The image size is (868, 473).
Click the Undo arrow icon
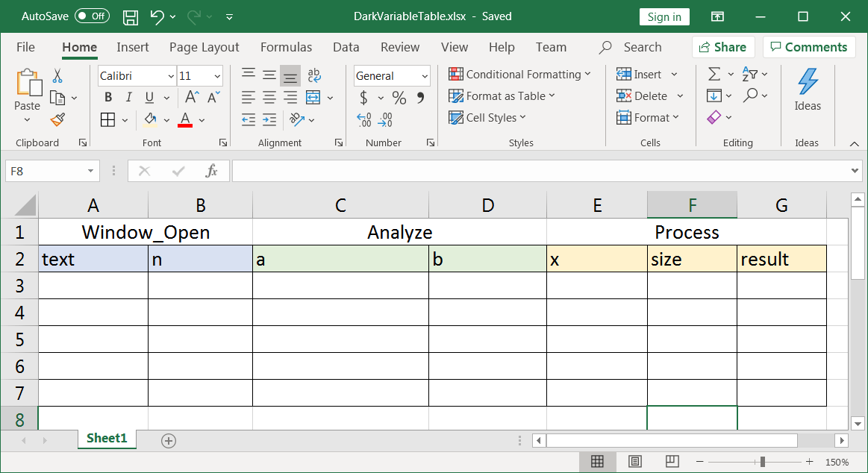pyautogui.click(x=157, y=17)
